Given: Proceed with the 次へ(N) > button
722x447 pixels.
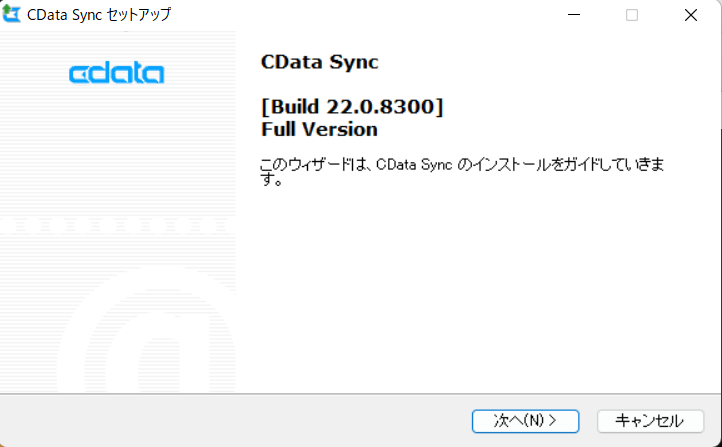Looking at the screenshot, I should pyautogui.click(x=524, y=420).
